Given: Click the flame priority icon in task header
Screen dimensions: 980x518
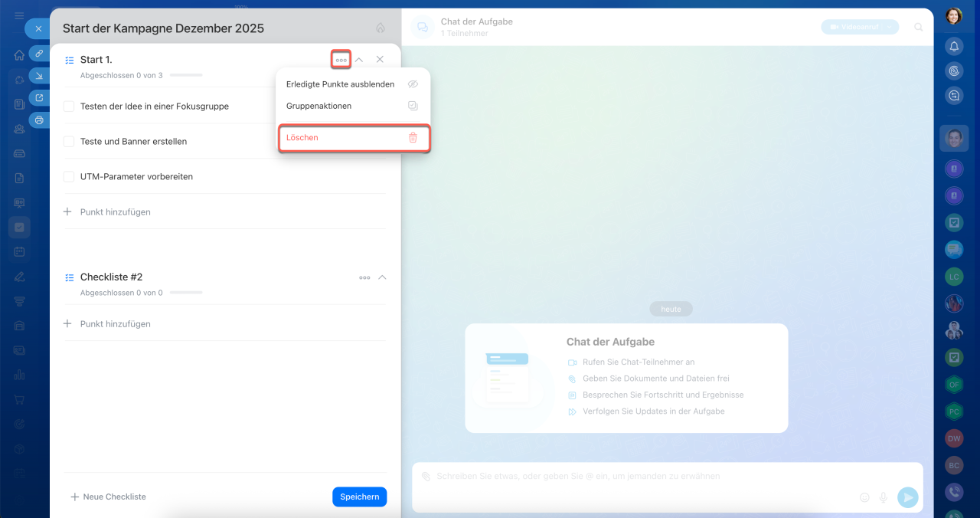Looking at the screenshot, I should 381,28.
